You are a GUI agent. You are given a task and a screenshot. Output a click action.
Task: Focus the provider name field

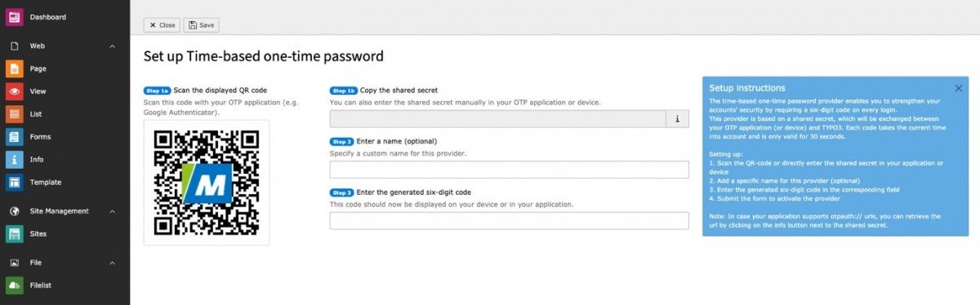click(510, 170)
